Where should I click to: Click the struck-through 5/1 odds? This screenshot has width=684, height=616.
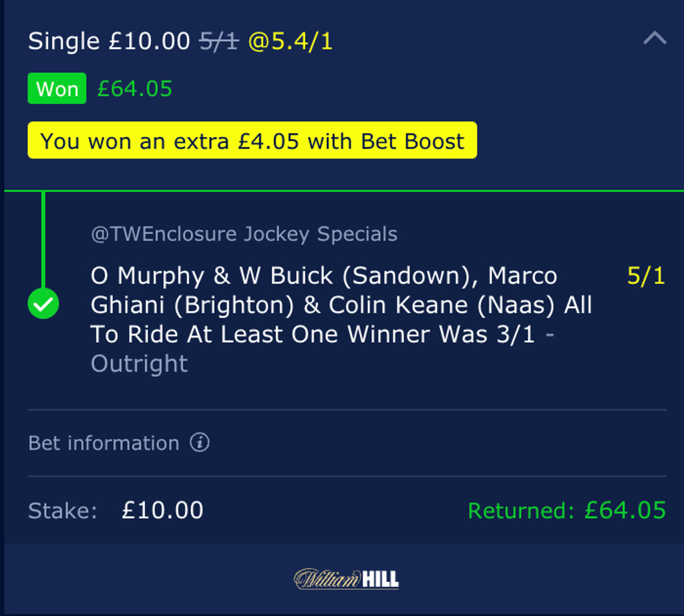(x=219, y=41)
